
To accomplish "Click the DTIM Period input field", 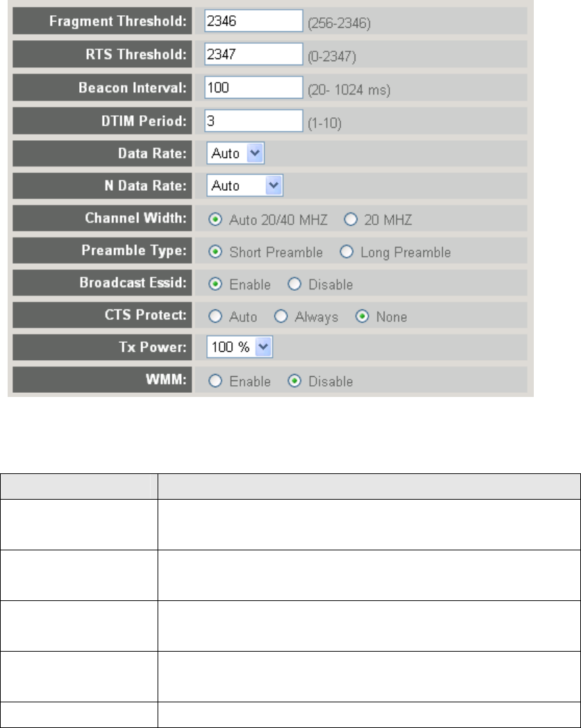I will [254, 120].
